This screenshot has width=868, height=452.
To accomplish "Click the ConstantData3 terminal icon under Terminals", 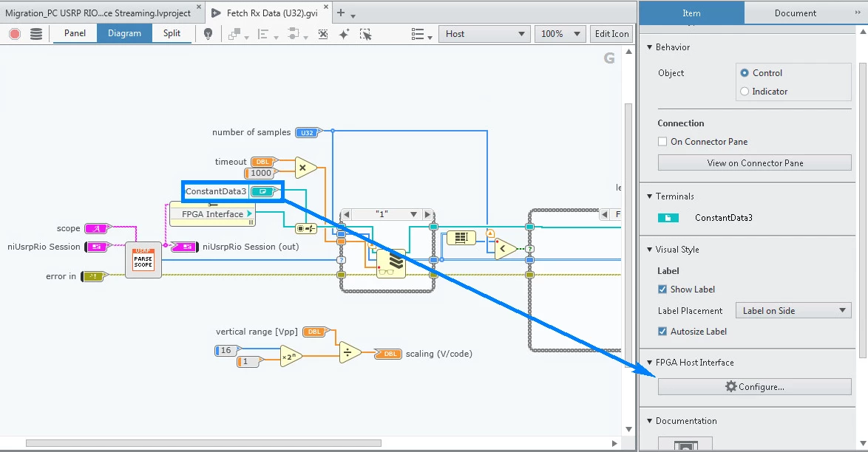I will tap(669, 219).
